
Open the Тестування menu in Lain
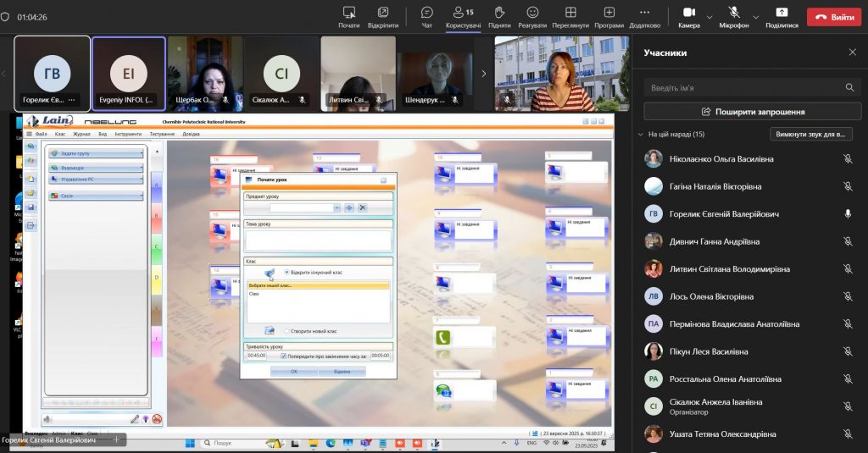[x=162, y=134]
